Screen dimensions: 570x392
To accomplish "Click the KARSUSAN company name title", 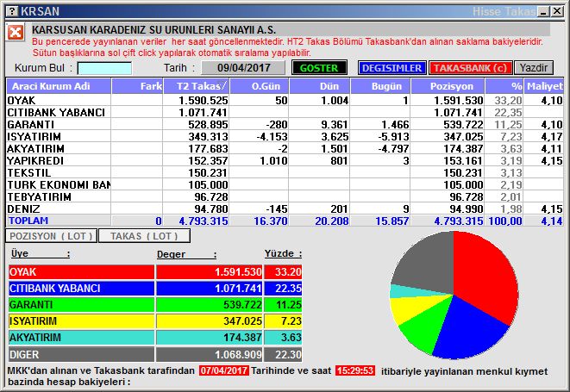I will (153, 29).
